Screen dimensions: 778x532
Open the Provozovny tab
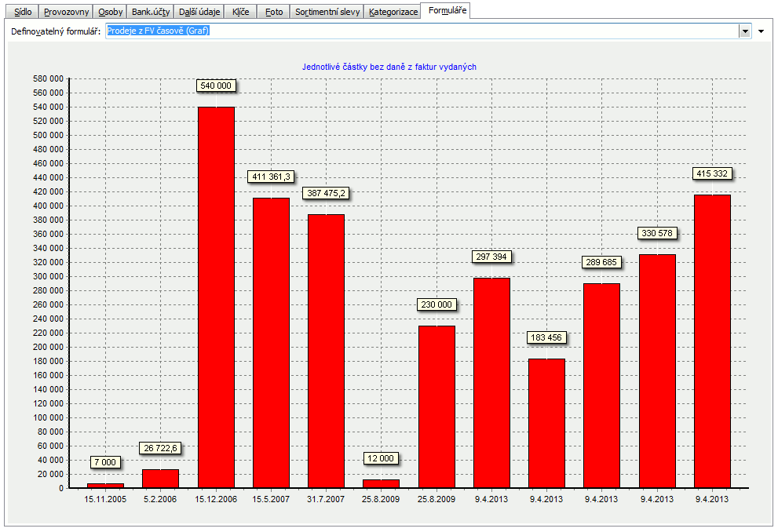coord(66,12)
